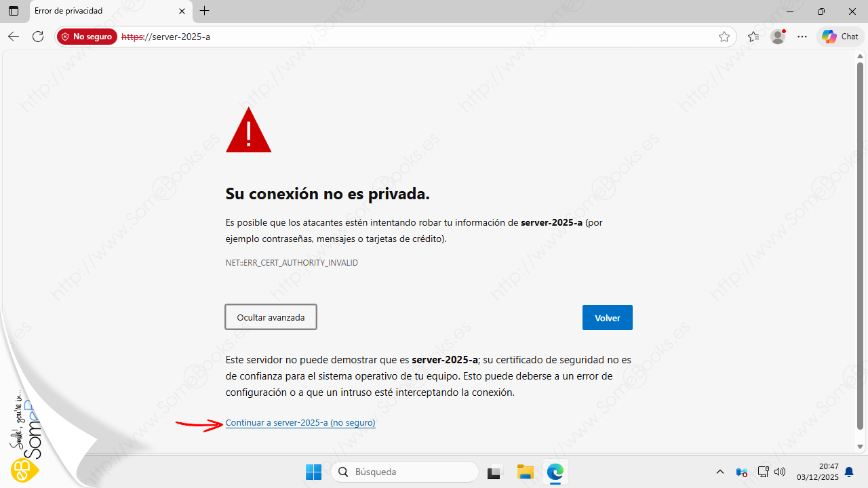This screenshot has height=488, width=868.
Task: Open the tab actions menu icon
Action: point(14,11)
